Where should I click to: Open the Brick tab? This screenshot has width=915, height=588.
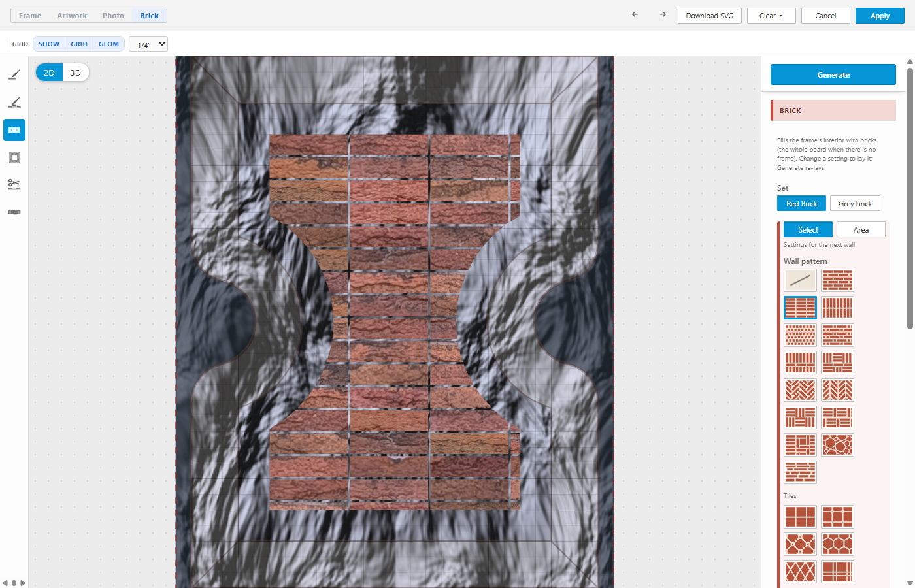pos(149,16)
